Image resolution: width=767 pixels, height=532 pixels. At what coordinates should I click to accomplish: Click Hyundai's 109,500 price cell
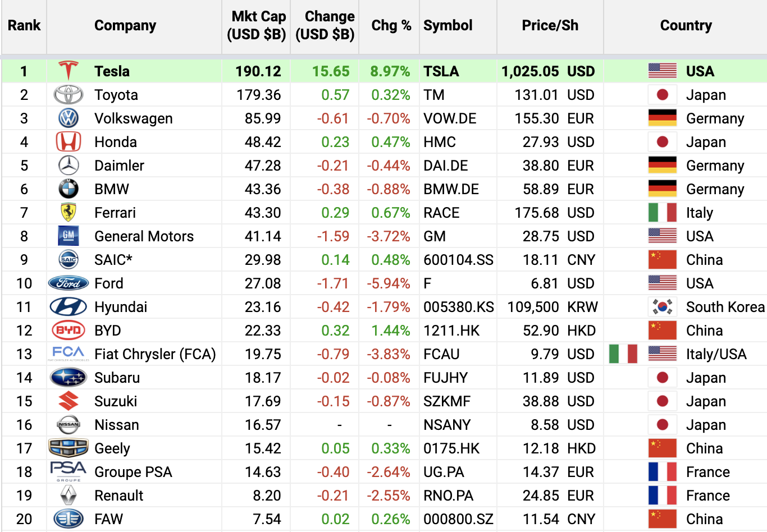coord(533,307)
